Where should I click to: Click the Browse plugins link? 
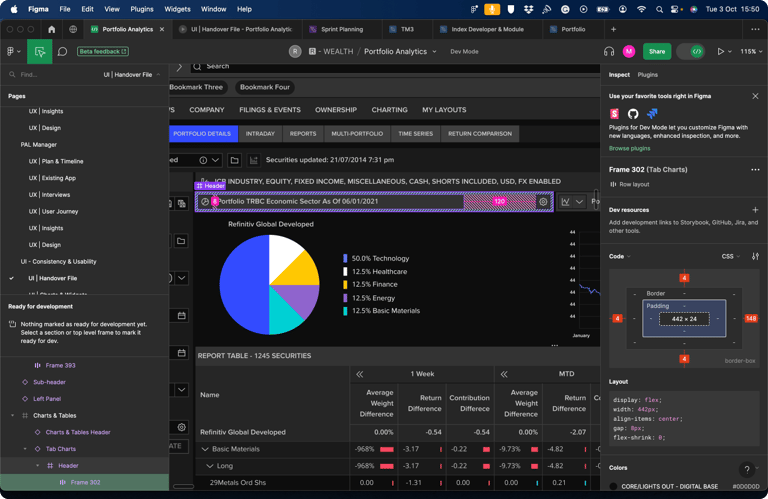point(629,148)
